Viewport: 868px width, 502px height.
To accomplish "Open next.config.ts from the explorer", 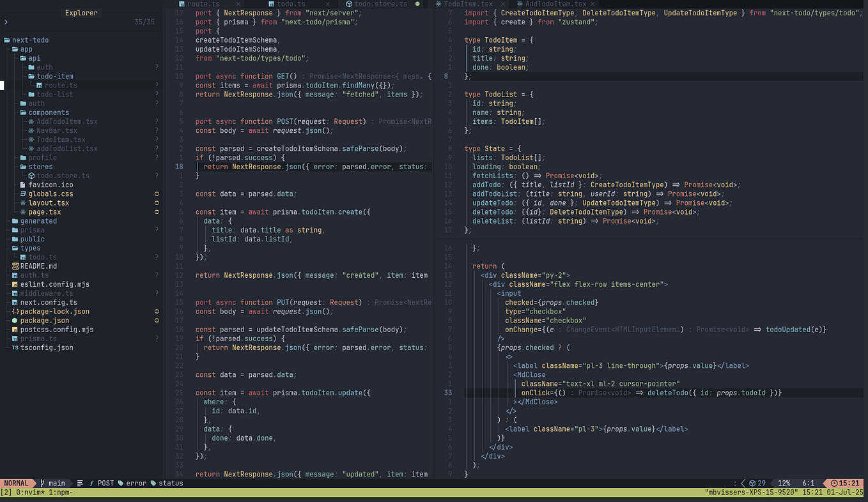I will [49, 303].
